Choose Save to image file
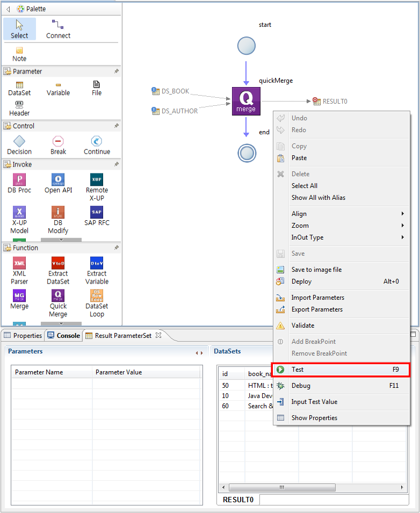The width and height of the screenshot is (420, 513). point(341,270)
